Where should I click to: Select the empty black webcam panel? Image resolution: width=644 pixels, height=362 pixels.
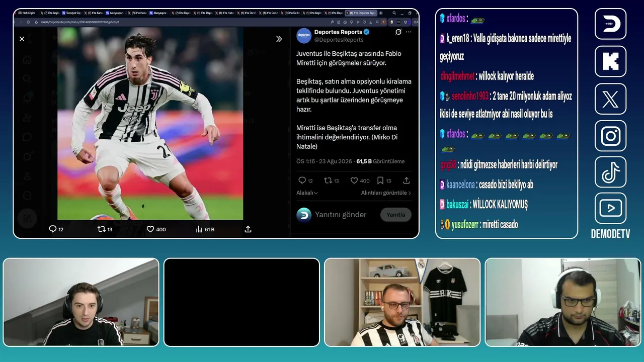[242, 302]
